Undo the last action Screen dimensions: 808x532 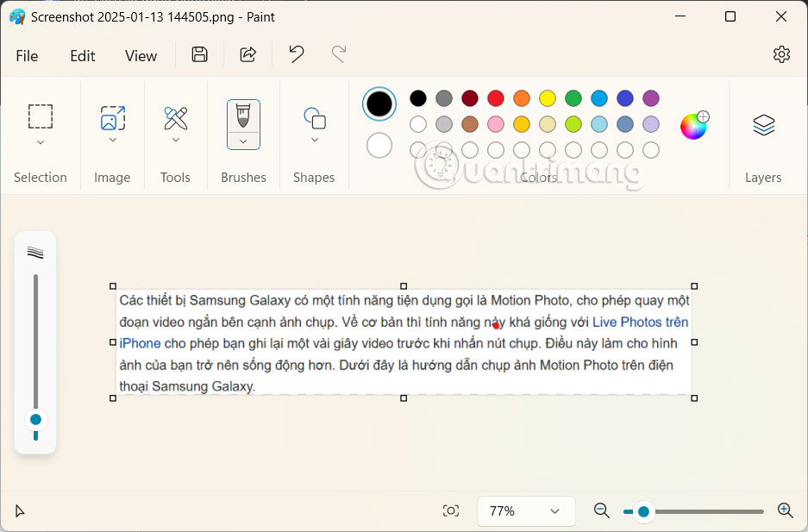[x=296, y=54]
